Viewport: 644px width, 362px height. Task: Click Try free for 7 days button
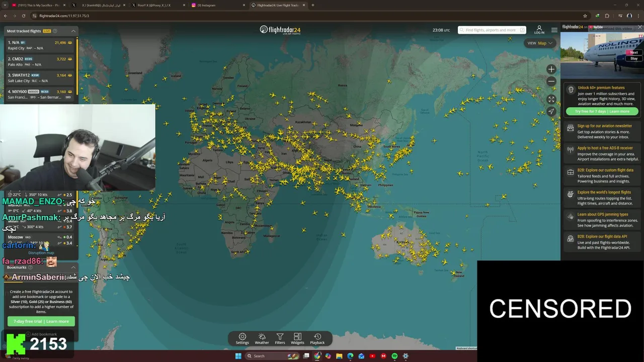602,111
